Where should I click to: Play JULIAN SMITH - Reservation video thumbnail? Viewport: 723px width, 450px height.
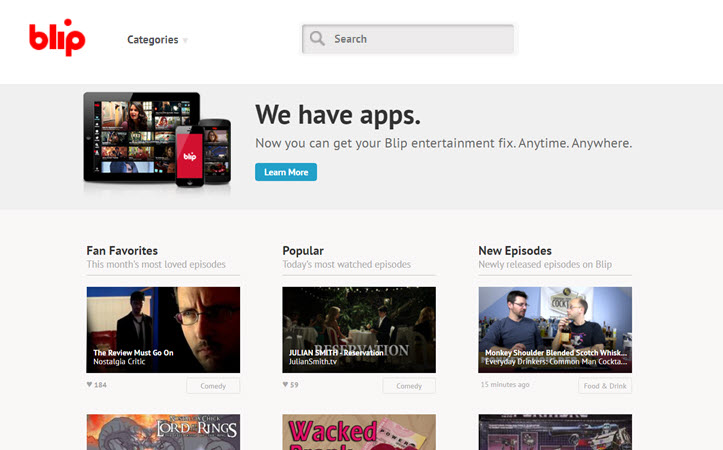[x=359, y=330]
